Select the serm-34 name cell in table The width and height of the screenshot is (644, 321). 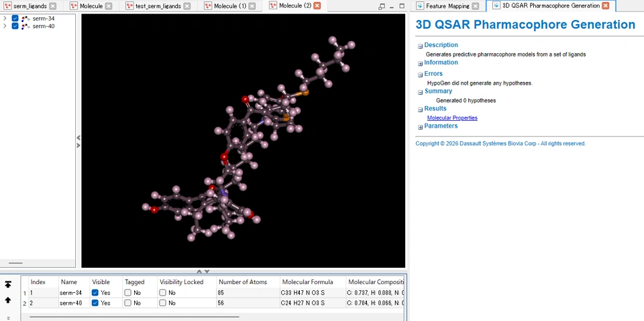click(74, 293)
